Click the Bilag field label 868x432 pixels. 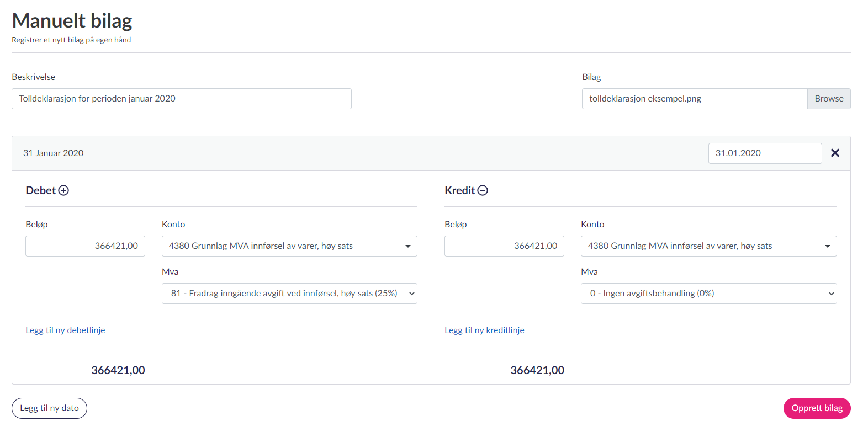coord(591,77)
